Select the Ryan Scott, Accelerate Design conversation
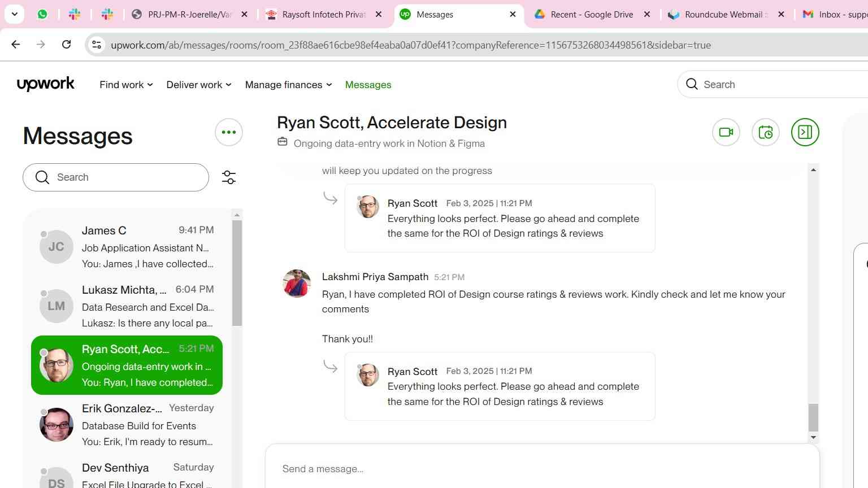868x488 pixels. click(x=127, y=365)
